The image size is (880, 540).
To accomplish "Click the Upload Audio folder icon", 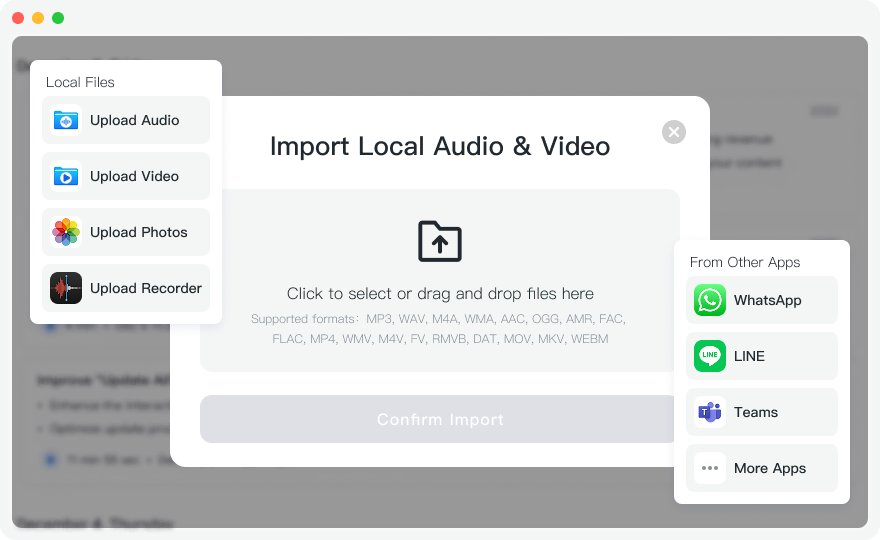I will coord(66,120).
